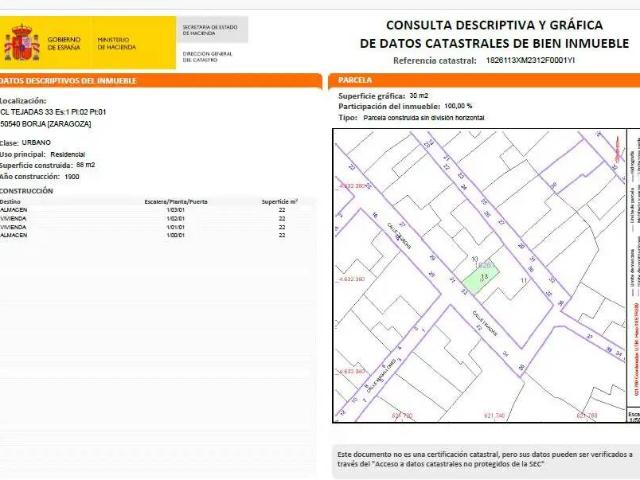This screenshot has width=640, height=480.
Task: Click parcel number 10 on the map
Action: (x=475, y=259)
